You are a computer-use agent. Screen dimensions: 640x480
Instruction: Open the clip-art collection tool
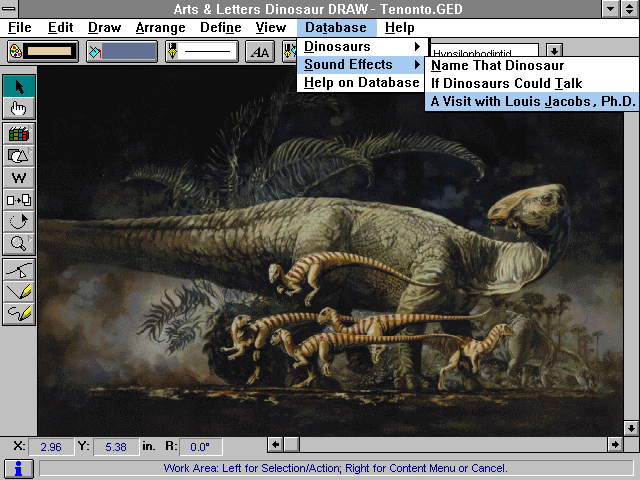point(19,133)
